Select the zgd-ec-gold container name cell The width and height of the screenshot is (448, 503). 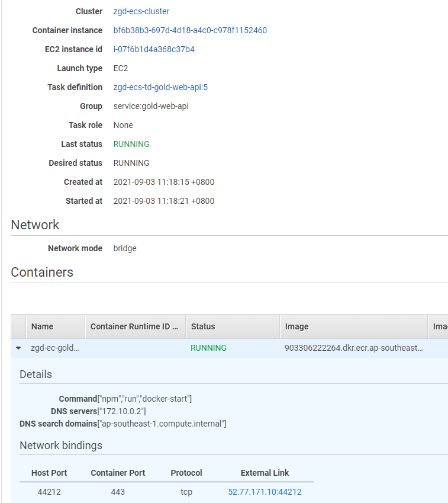pyautogui.click(x=54, y=348)
